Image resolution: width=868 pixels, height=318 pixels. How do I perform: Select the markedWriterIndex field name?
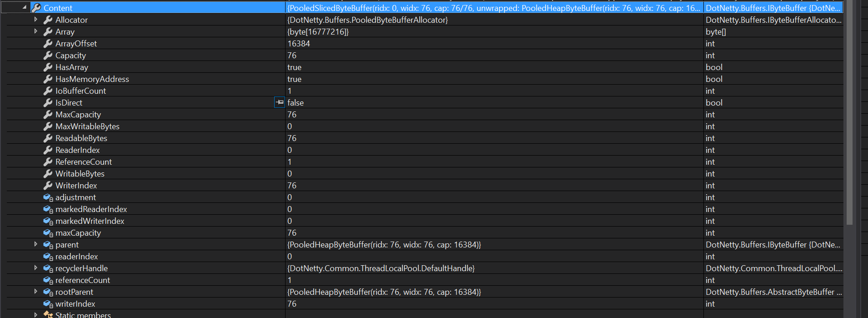(x=90, y=221)
